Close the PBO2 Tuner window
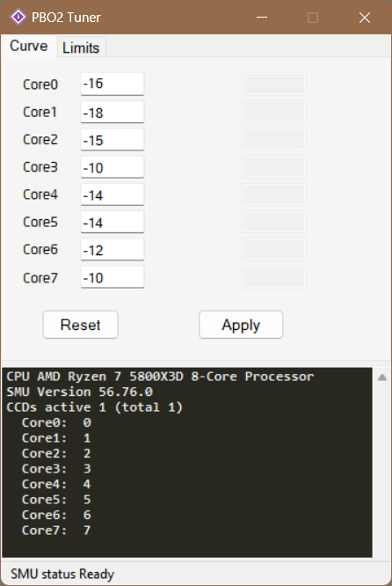The width and height of the screenshot is (392, 586). (365, 18)
